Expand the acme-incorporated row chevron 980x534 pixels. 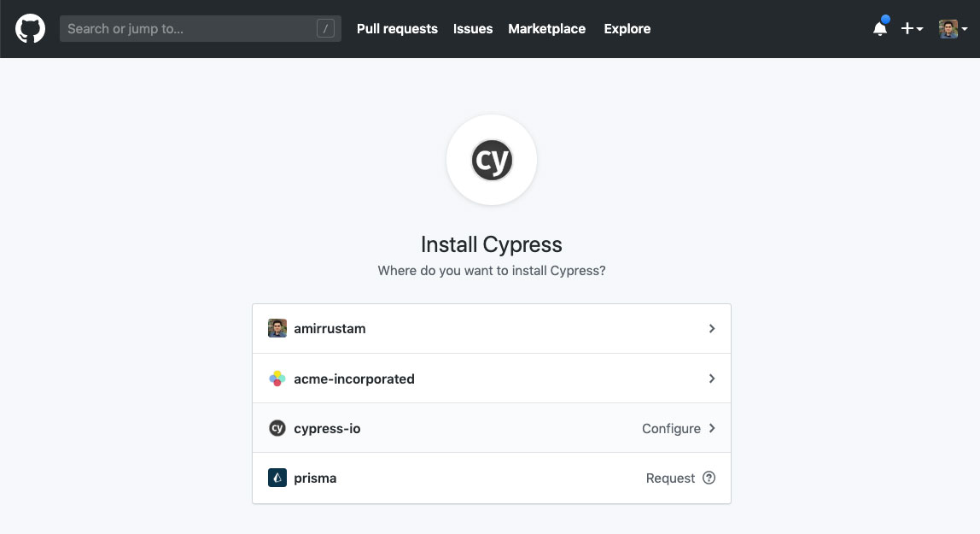pos(712,378)
